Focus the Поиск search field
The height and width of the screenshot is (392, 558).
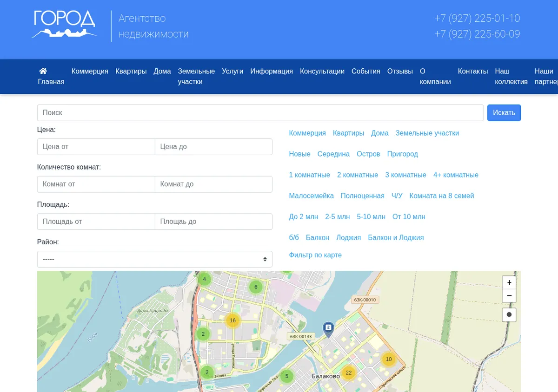[260, 113]
